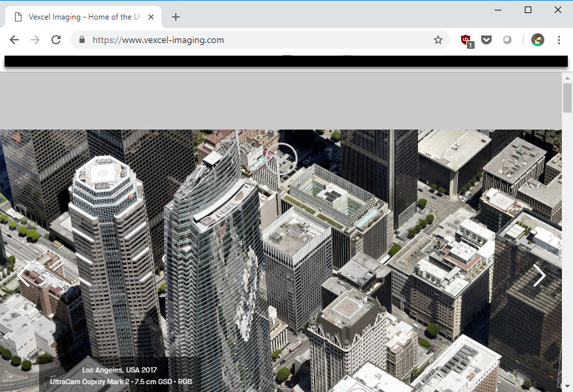This screenshot has width=573, height=392.
Task: Open the gray circle extension icon
Action: pyautogui.click(x=507, y=40)
